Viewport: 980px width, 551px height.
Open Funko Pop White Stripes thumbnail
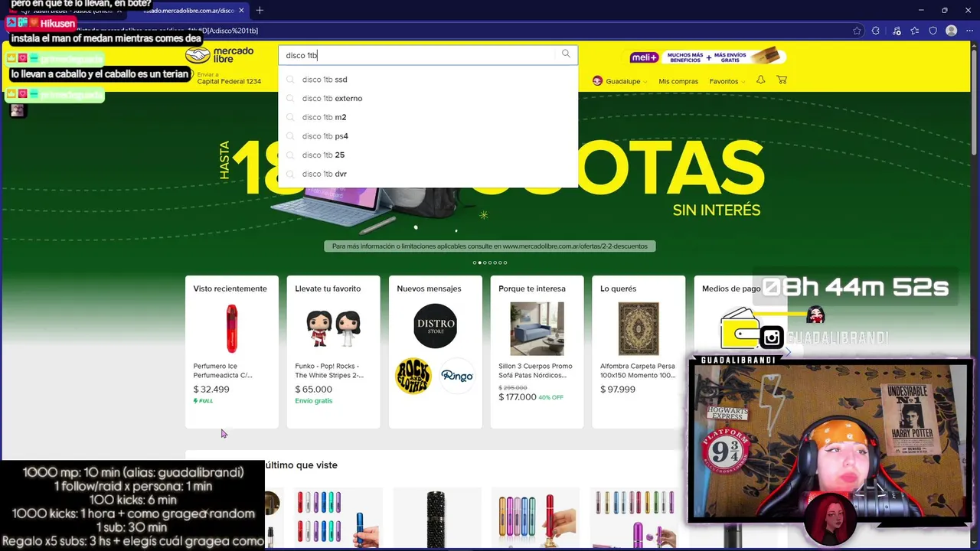333,328
